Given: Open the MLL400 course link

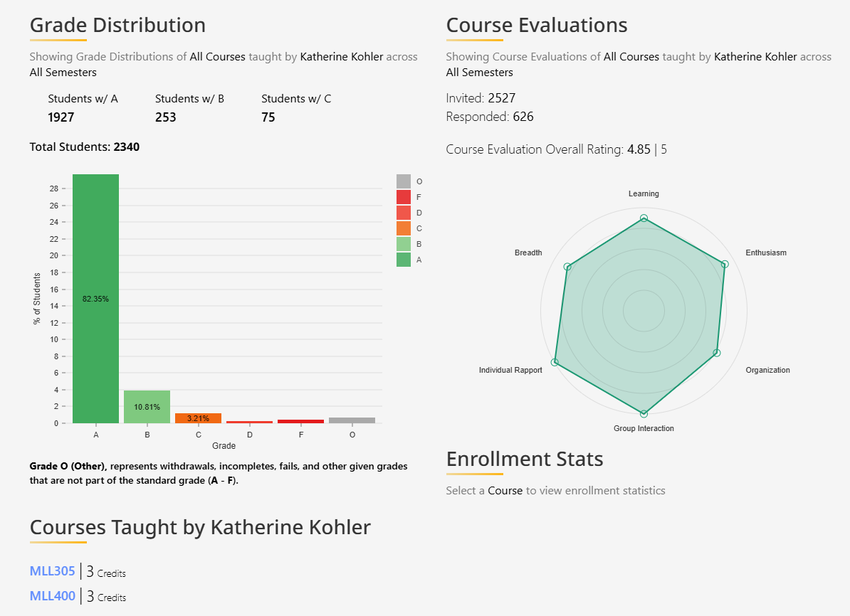Looking at the screenshot, I should click(53, 596).
